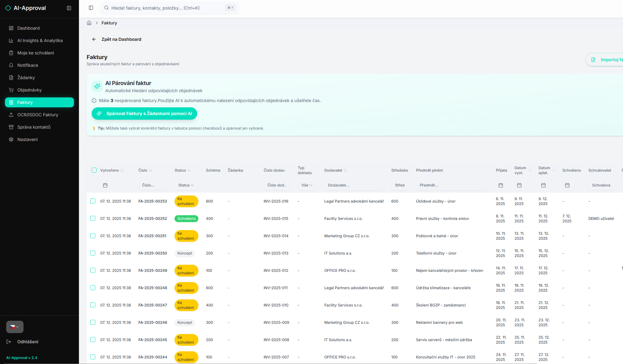The image size is (623, 364).
Task: Click the Dodavatel filter input field
Action: coord(354,185)
